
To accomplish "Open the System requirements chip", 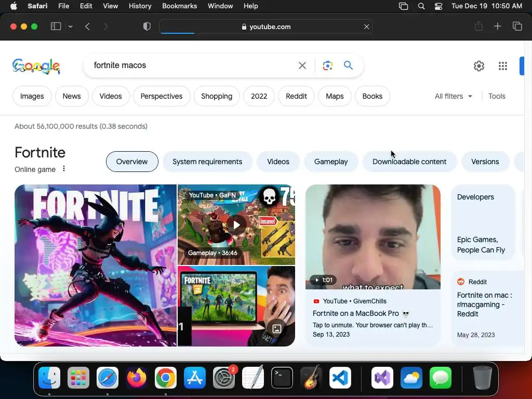I will (x=207, y=162).
